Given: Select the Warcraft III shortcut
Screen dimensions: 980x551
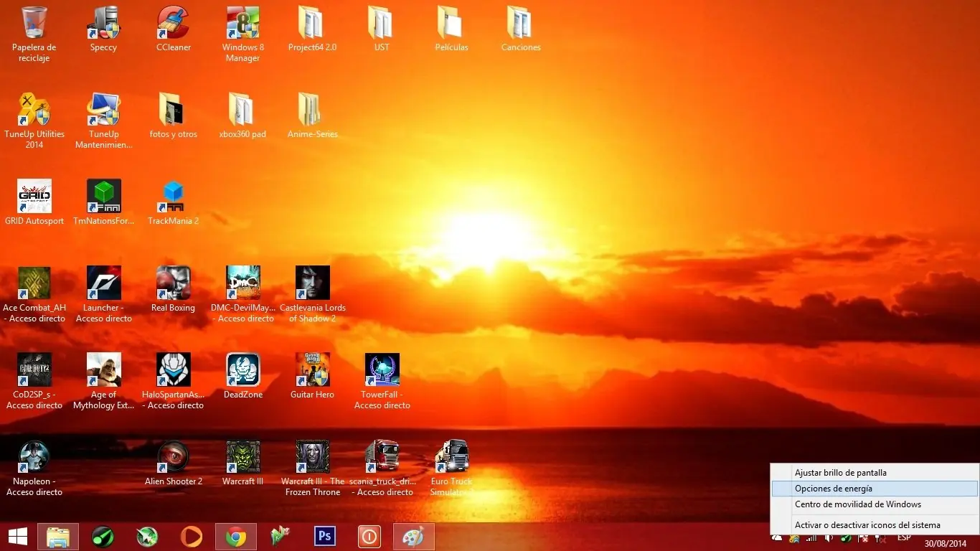Looking at the screenshot, I should point(242,463).
